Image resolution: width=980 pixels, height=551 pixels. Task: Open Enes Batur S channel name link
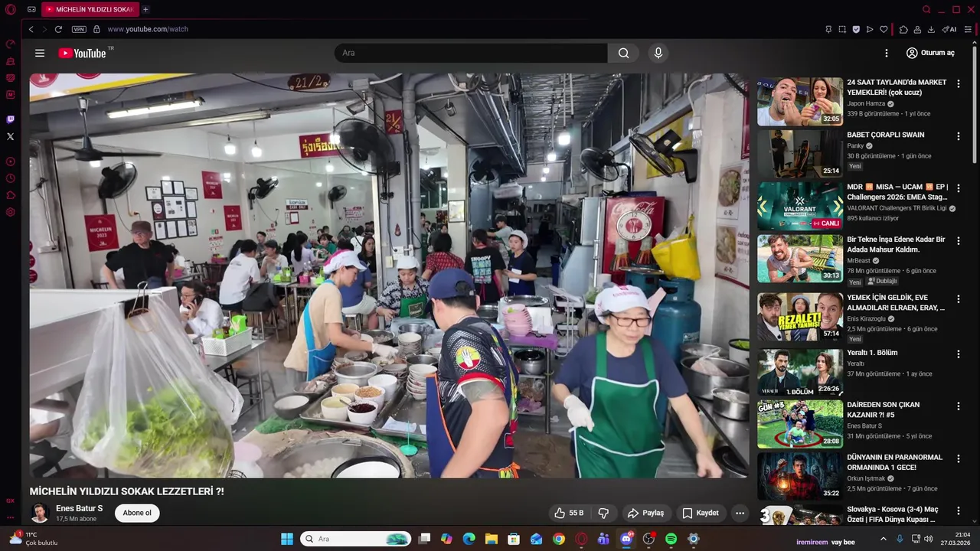click(x=79, y=508)
